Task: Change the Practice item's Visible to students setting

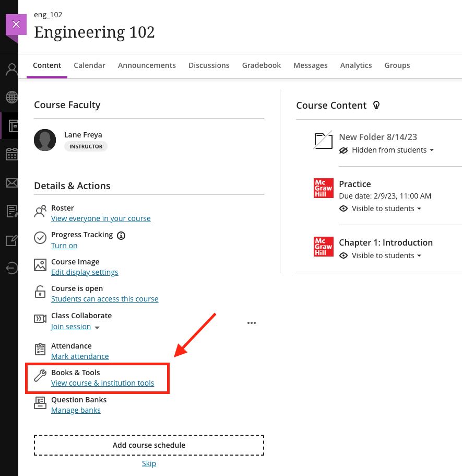Action: [381, 208]
